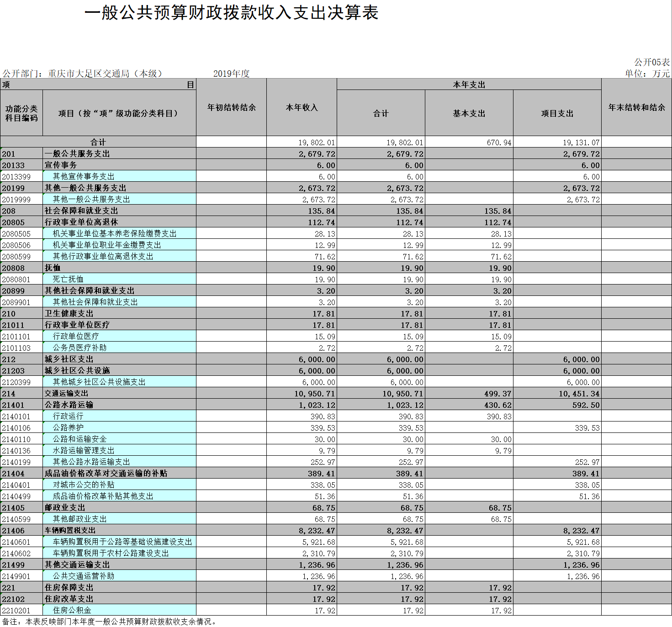Select the 功能分类科目编码 header cell
The height and width of the screenshot is (627, 672).
coord(21,113)
